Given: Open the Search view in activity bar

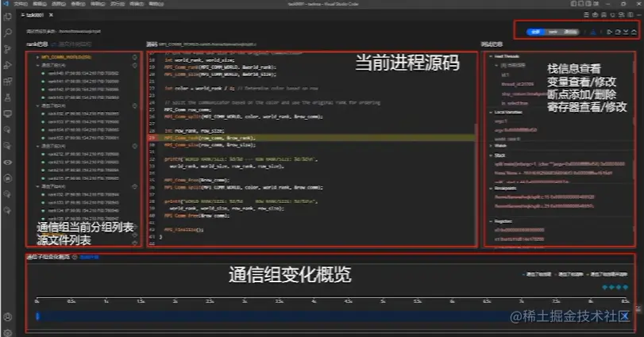Looking at the screenshot, I should click(7, 33).
